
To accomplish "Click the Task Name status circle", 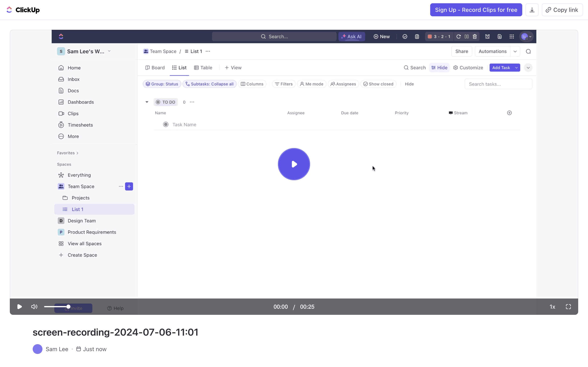I will click(x=166, y=125).
